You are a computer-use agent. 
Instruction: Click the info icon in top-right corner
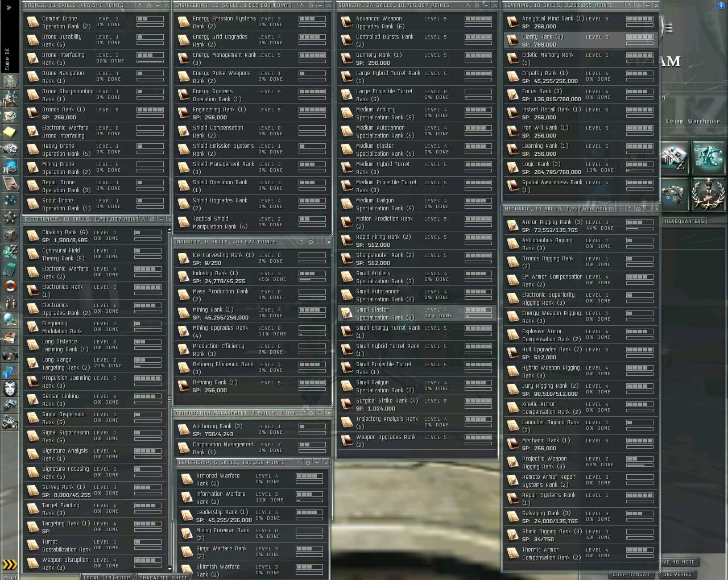pyautogui.click(x=722, y=5)
